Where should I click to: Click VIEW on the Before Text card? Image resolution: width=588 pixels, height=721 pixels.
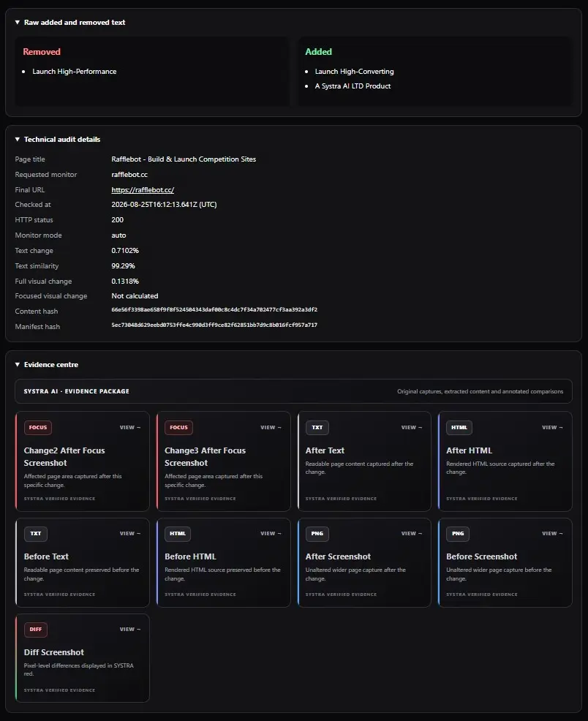(x=130, y=533)
